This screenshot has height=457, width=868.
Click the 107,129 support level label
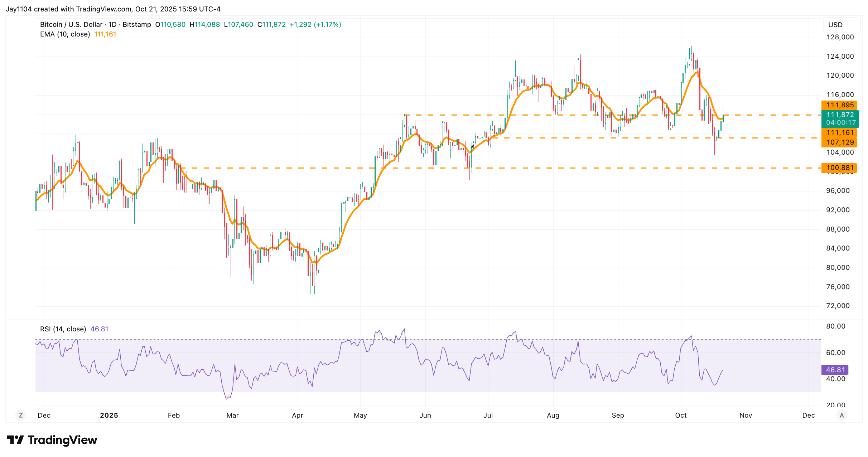click(840, 142)
